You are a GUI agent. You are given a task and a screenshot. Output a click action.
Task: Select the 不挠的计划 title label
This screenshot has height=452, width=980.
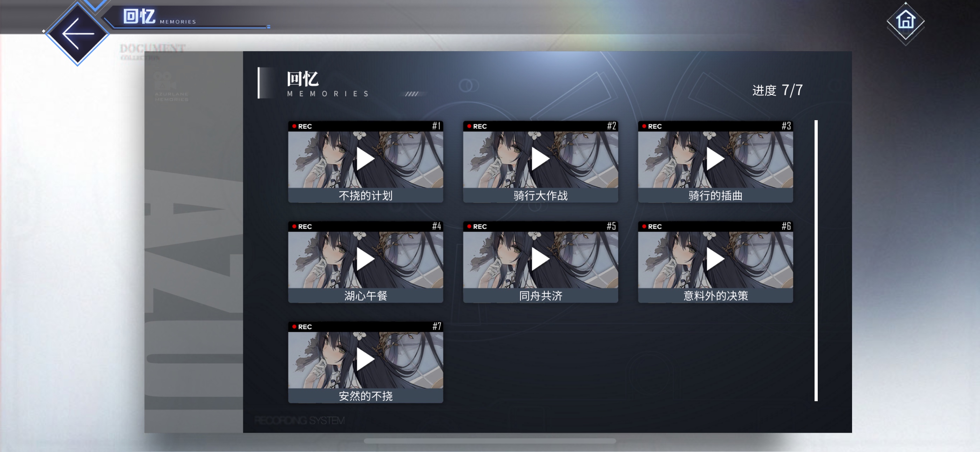tap(365, 196)
